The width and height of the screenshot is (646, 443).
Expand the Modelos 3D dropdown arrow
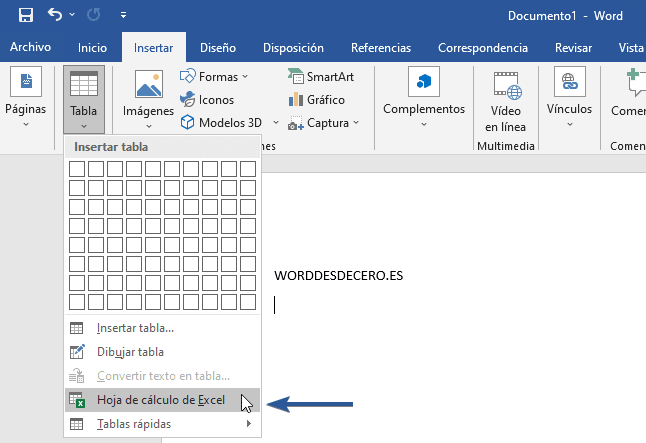coord(276,122)
